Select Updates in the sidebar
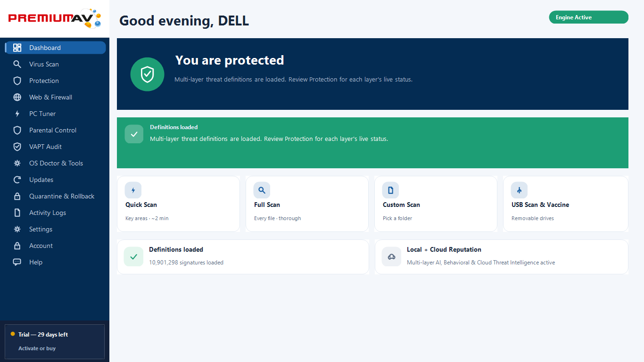 point(55,180)
